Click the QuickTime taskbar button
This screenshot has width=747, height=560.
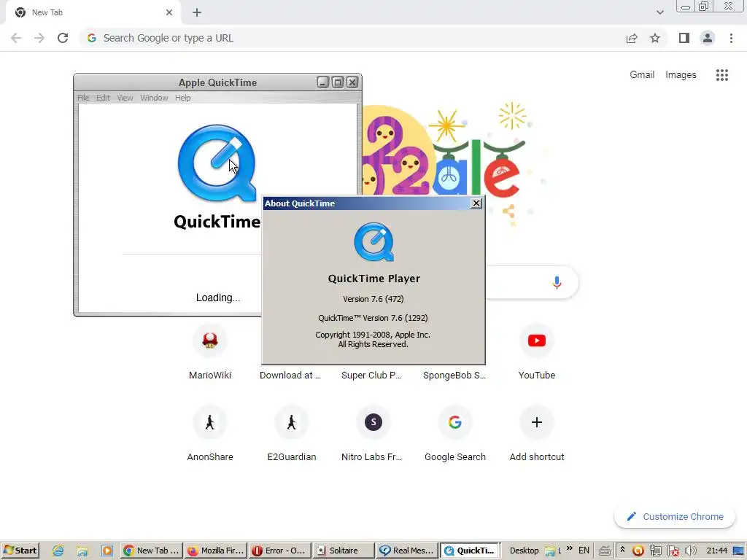pyautogui.click(x=471, y=551)
